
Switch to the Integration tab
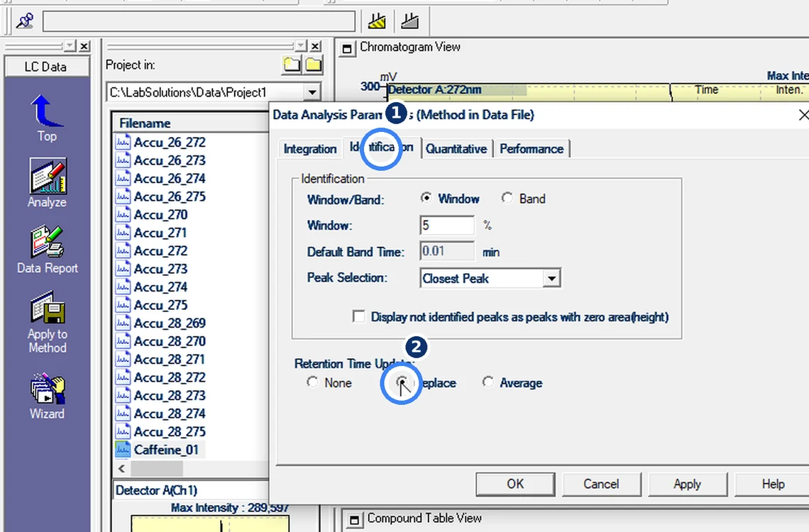click(309, 149)
